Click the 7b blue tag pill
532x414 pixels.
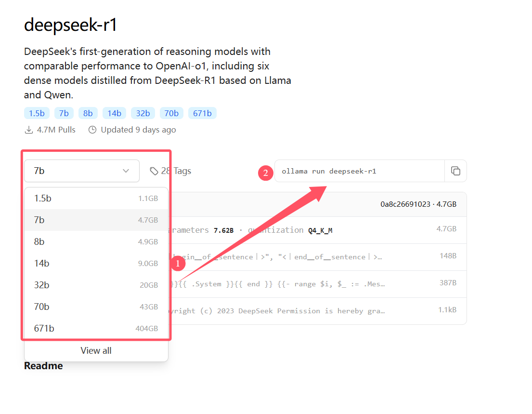tap(64, 113)
